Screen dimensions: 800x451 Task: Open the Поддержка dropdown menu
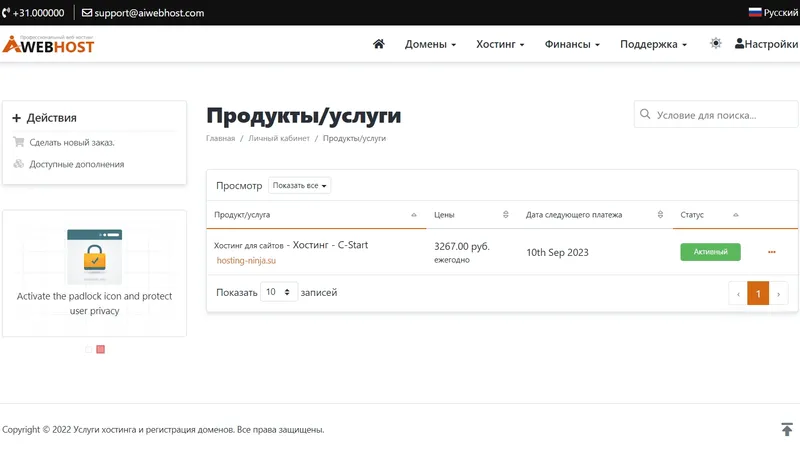tap(653, 44)
